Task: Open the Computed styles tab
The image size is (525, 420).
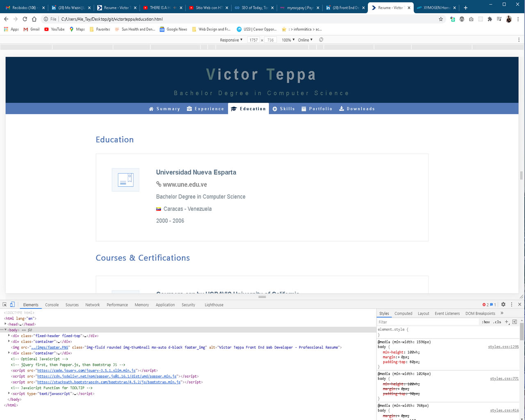Action: (x=403, y=313)
